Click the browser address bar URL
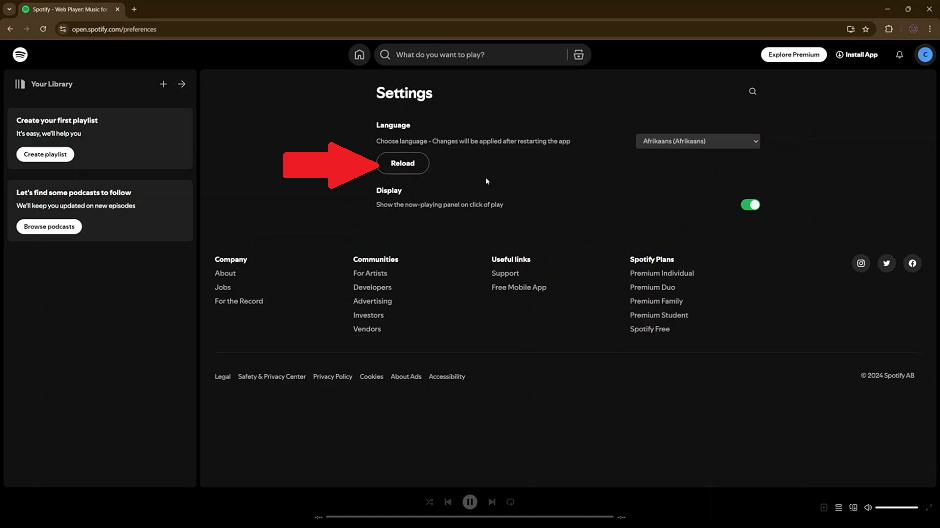The width and height of the screenshot is (940, 528). tap(114, 29)
